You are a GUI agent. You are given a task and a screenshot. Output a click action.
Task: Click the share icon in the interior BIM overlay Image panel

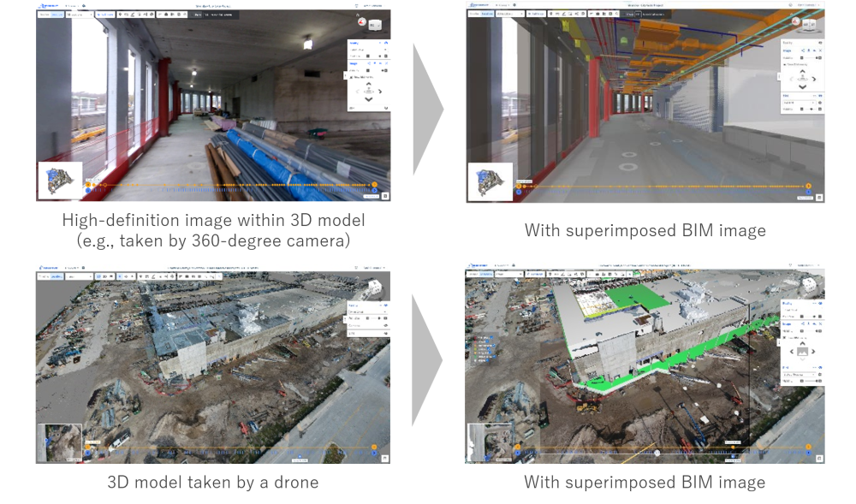803,50
